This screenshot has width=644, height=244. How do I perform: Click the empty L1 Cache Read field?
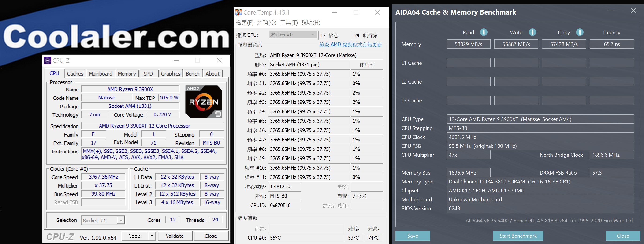(x=468, y=63)
